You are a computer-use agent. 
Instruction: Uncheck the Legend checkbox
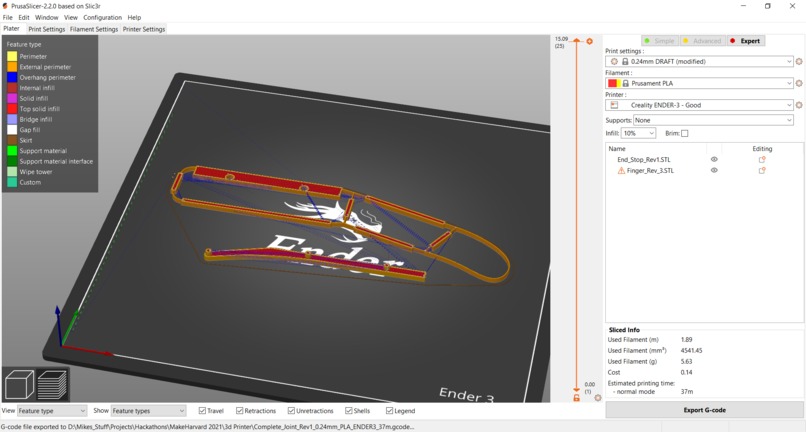coord(390,410)
